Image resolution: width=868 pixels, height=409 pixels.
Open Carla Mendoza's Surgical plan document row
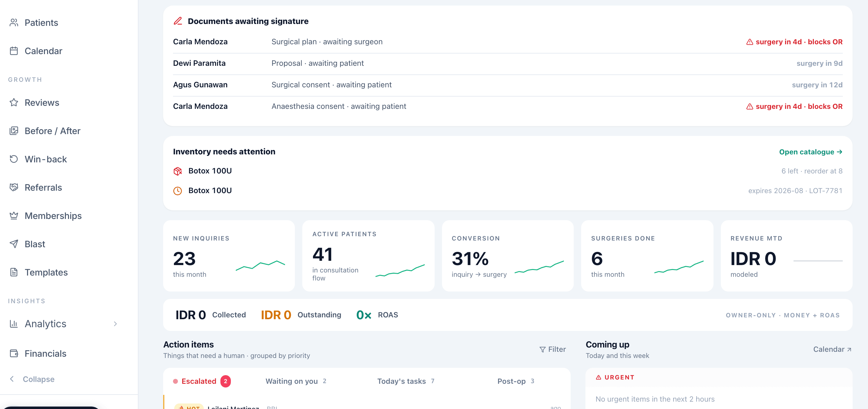[x=508, y=42]
